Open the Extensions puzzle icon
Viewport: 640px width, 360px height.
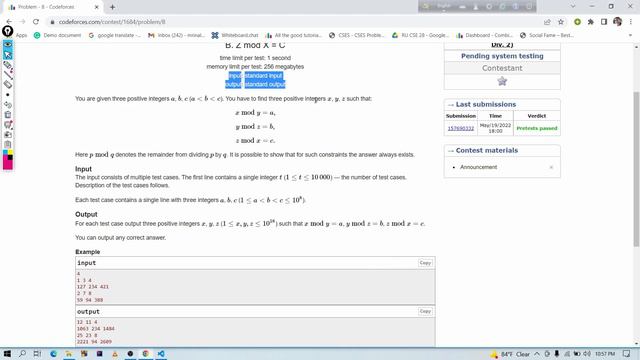(x=591, y=22)
